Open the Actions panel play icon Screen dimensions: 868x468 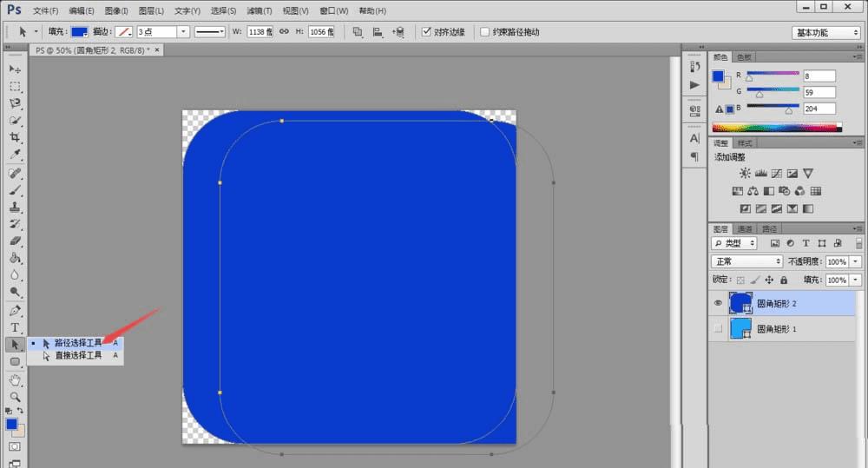point(694,85)
